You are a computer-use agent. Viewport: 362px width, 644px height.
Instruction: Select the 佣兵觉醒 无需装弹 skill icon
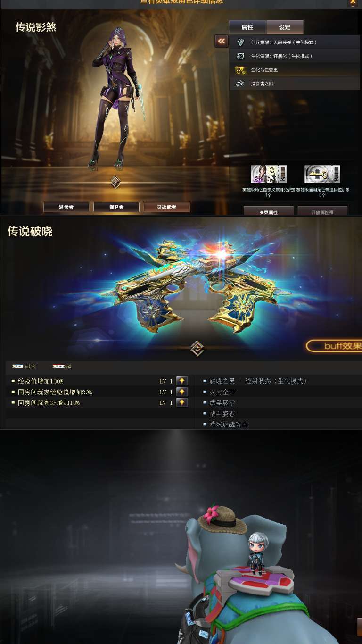(x=240, y=42)
